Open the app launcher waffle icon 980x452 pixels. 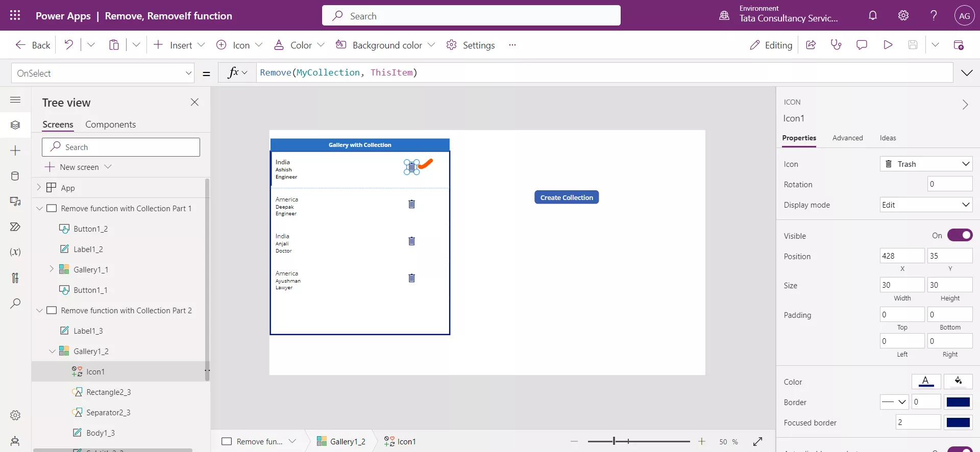click(x=15, y=15)
